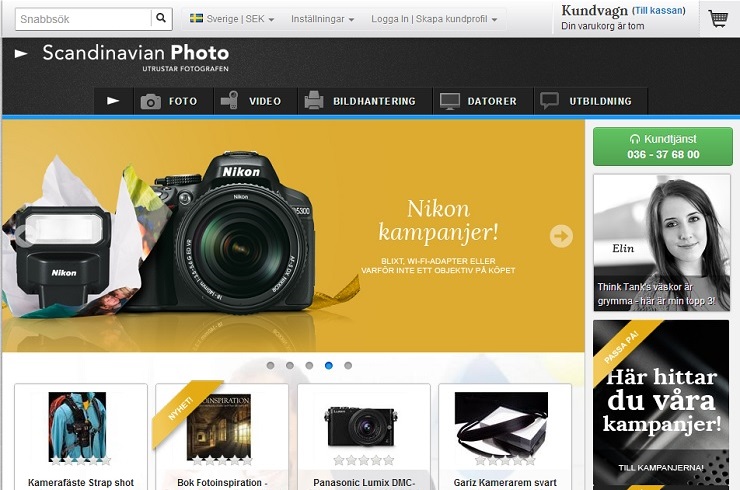Open the DATORER menu tab
740x490 pixels.
pyautogui.click(x=483, y=101)
